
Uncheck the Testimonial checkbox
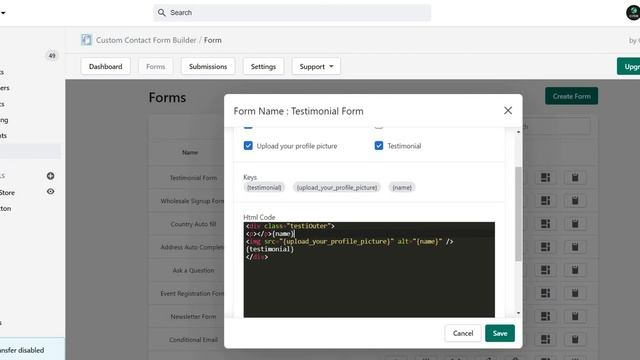coord(379,146)
